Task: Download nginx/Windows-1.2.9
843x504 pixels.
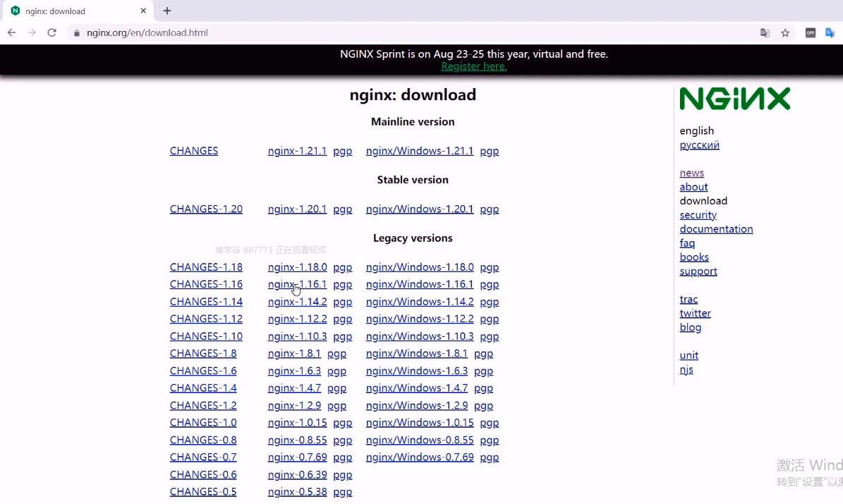Action: (x=417, y=406)
